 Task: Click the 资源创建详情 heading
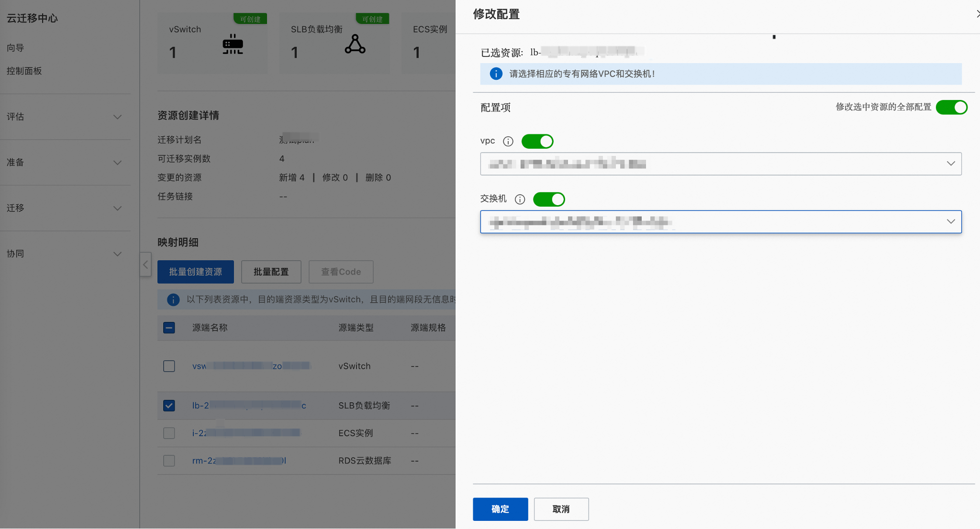[x=189, y=115]
